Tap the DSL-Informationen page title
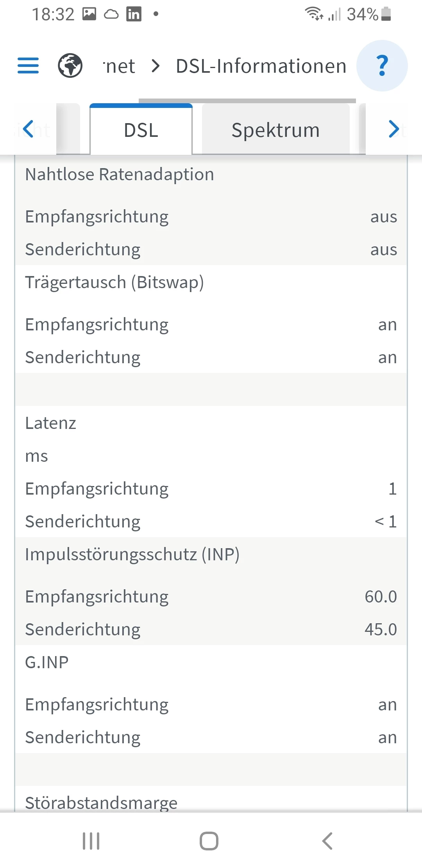The height and width of the screenshot is (868, 422). coord(261,66)
